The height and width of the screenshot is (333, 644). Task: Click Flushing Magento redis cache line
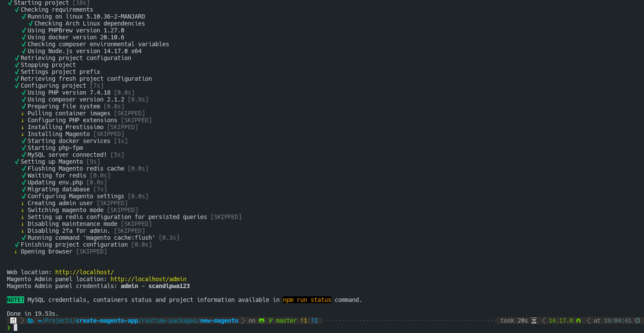88,168
